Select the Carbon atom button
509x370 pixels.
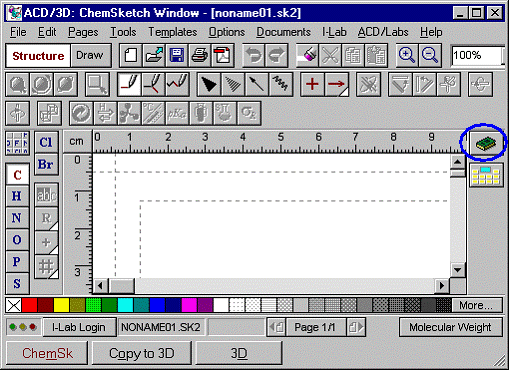coord(17,175)
